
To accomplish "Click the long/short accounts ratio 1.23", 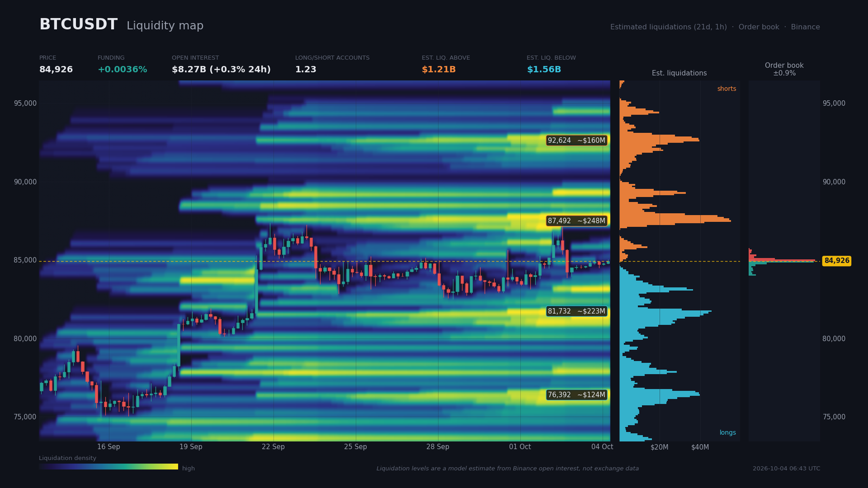I will pyautogui.click(x=305, y=69).
